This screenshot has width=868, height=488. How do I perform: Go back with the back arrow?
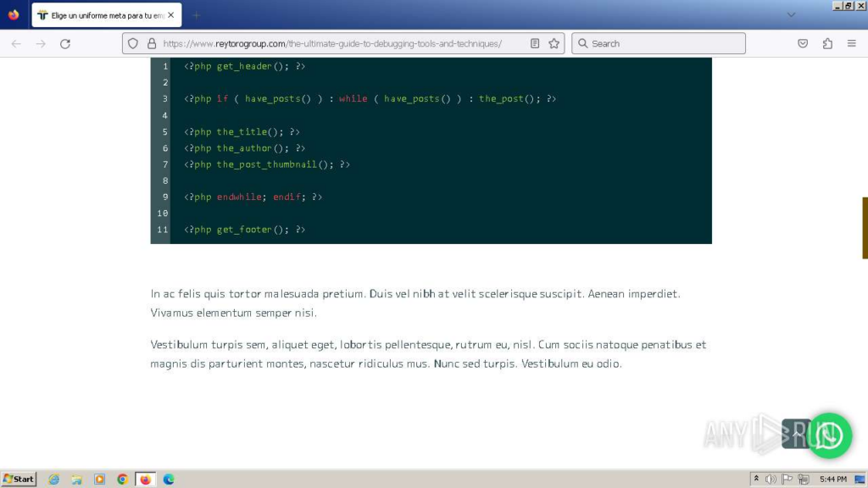pos(16,44)
